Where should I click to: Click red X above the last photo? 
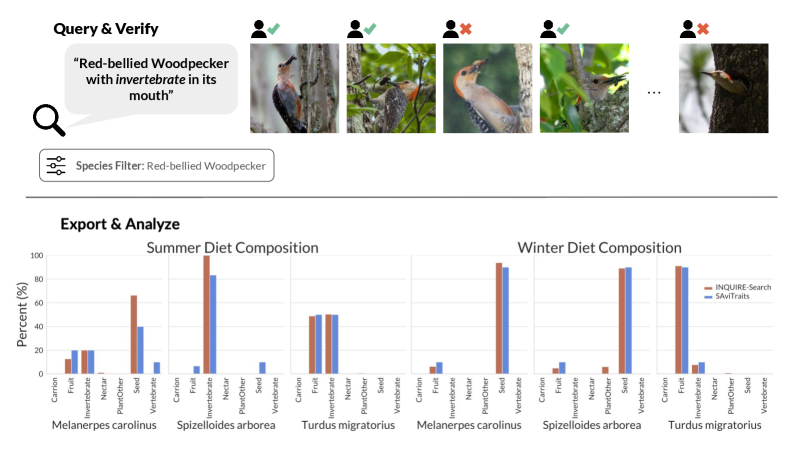point(703,29)
